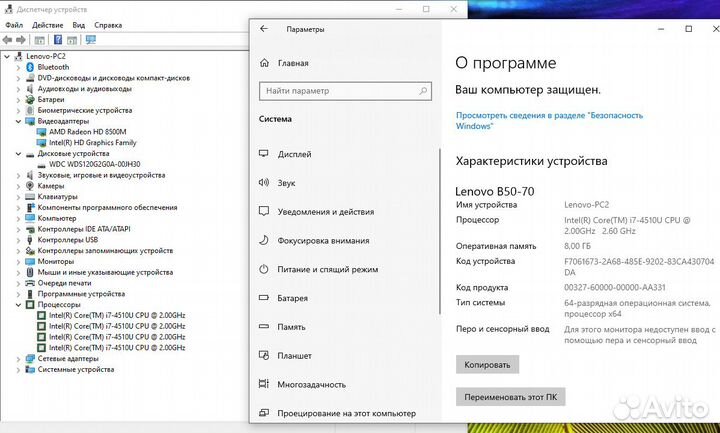Expand Биометрические устройства category
Screen dimensions: 720x433
[x=18, y=111]
